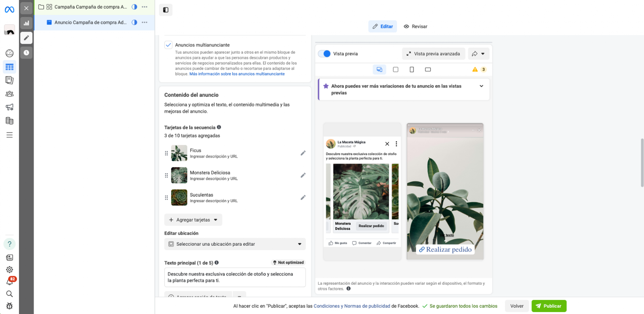Switch to the Editar tab
Viewport: 644px width, 314px height.
pos(383,27)
